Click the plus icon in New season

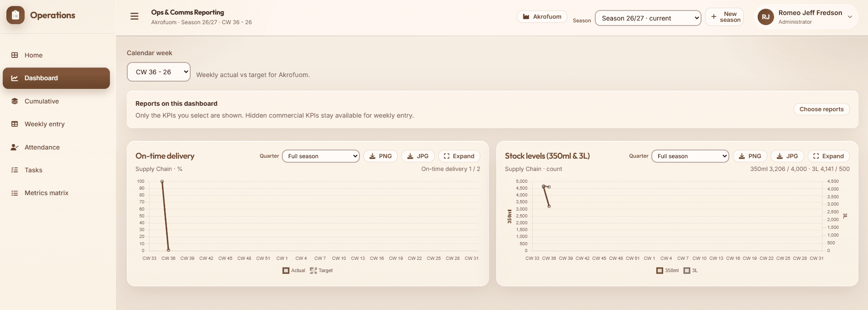pyautogui.click(x=714, y=16)
